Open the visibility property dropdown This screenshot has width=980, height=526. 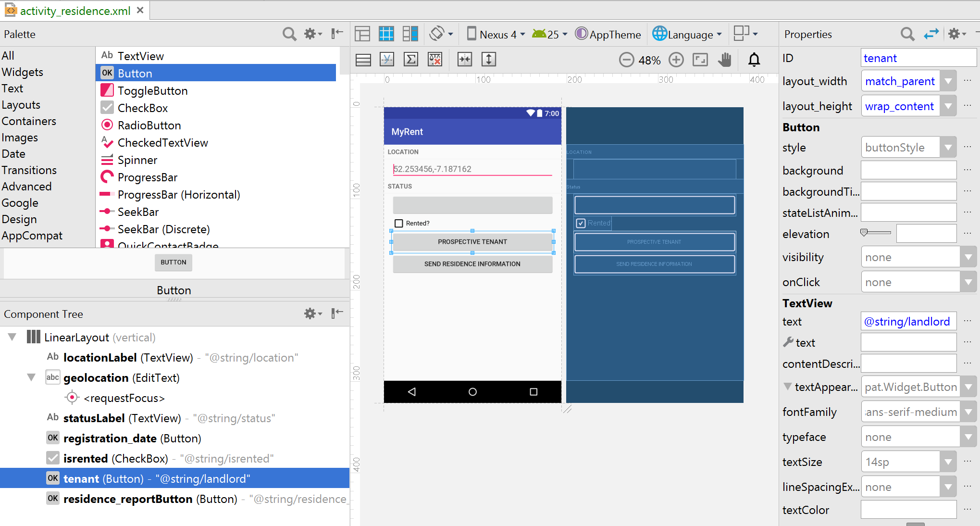pyautogui.click(x=968, y=257)
